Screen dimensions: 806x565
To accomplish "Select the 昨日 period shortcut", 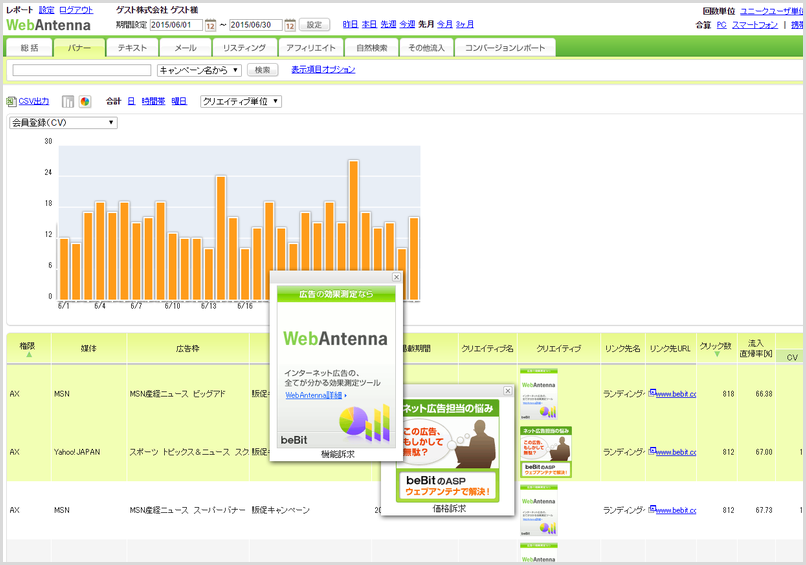I will pos(350,24).
